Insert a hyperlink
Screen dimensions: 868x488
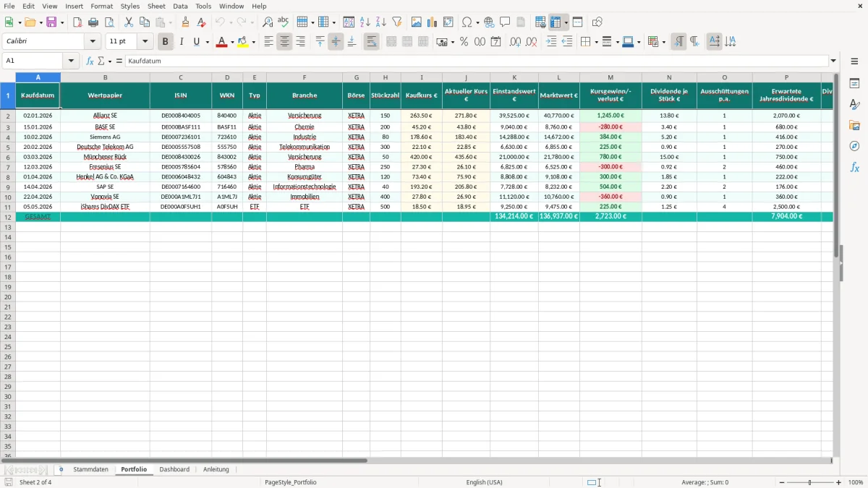pos(489,22)
